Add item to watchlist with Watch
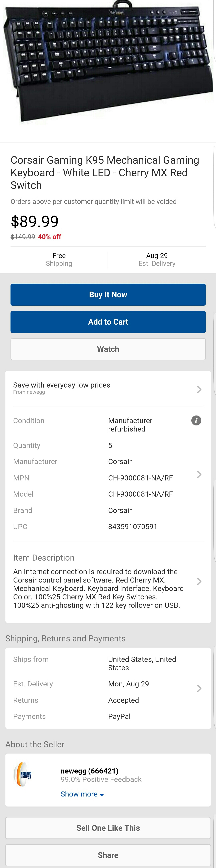Screen dimensions: 216x868 (108, 349)
